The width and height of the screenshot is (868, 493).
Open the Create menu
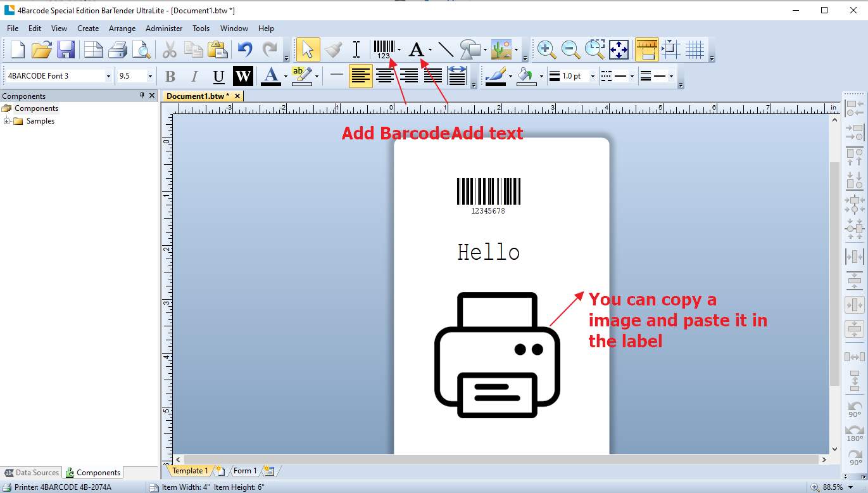[x=88, y=29]
